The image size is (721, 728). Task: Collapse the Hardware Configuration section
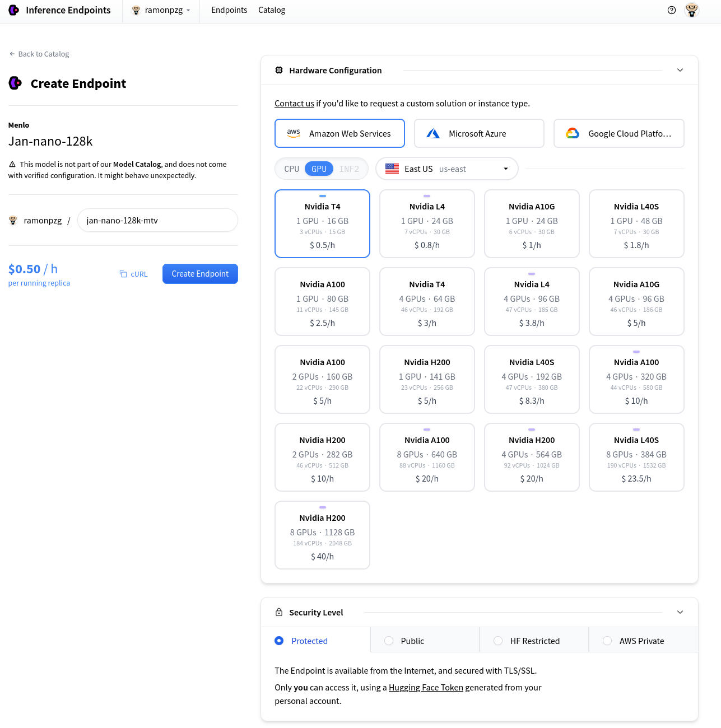[680, 70]
